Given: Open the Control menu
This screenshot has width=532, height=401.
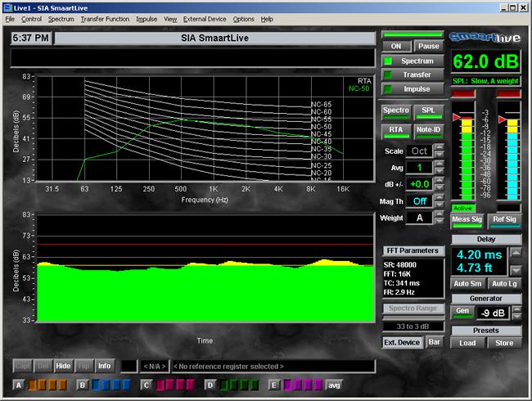Looking at the screenshot, I should point(31,20).
